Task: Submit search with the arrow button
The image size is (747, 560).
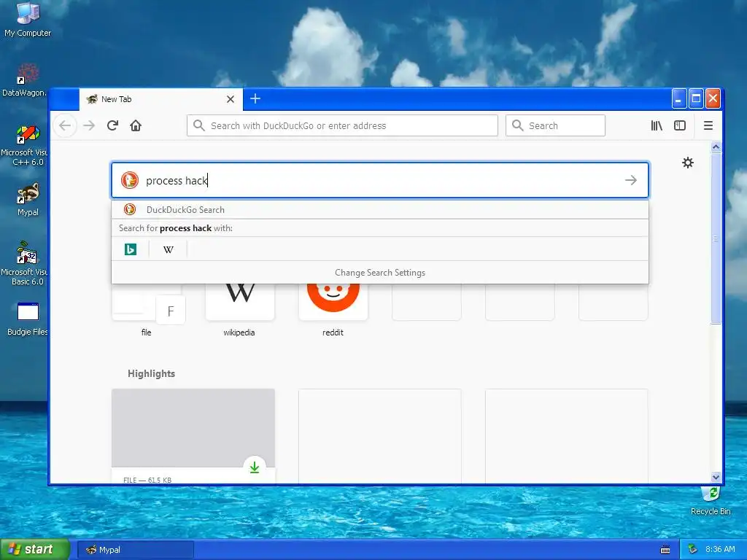Action: pos(631,180)
